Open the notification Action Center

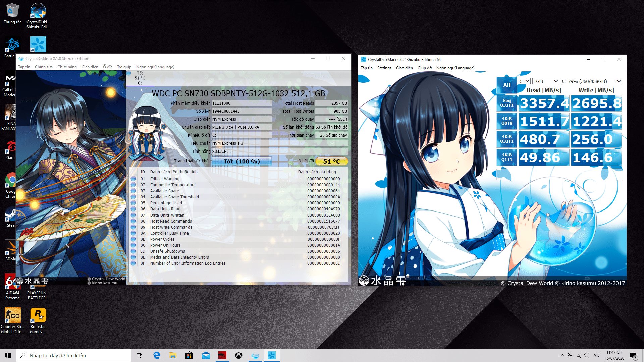[634, 355]
